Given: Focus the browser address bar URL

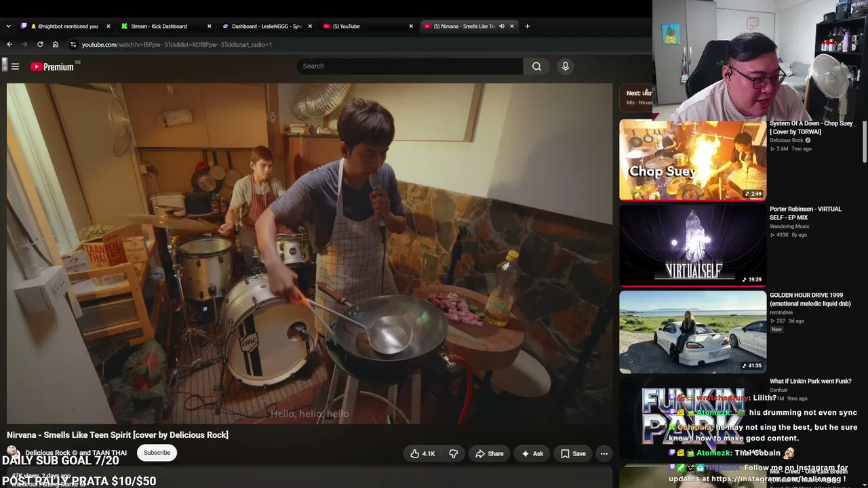Looking at the screenshot, I should (177, 45).
